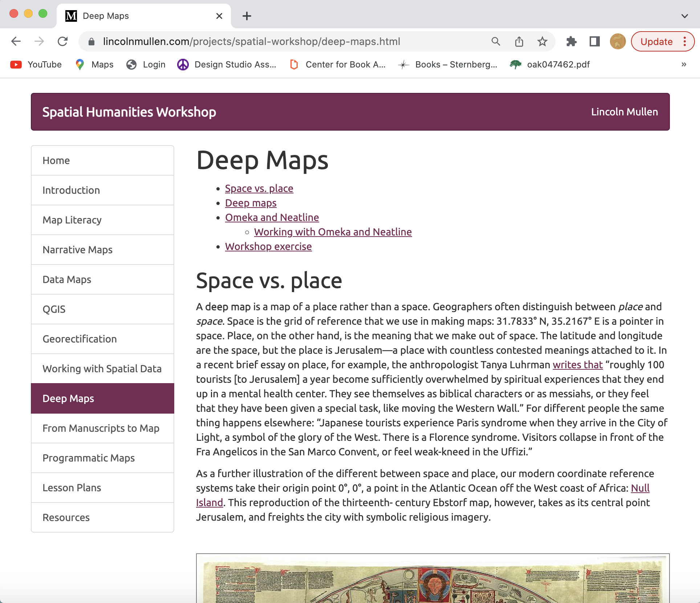Reload the current page
The image size is (700, 603).
(x=63, y=41)
